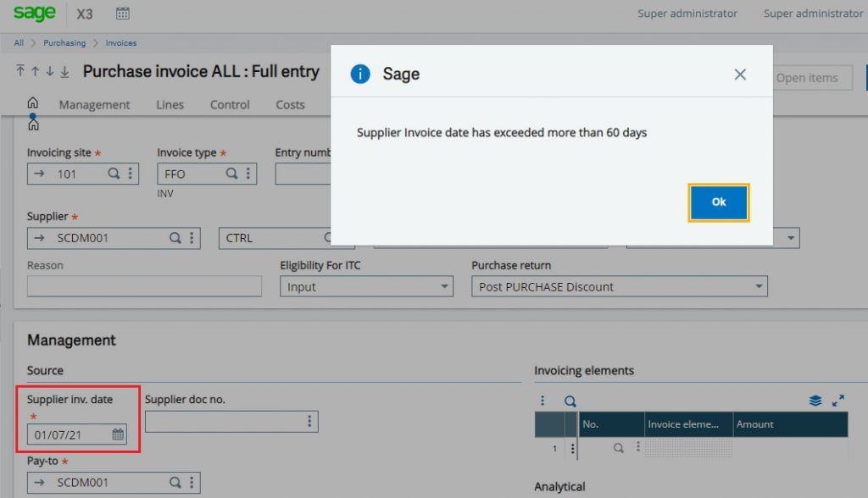
Task: Click the X3 label in header
Action: pyautogui.click(x=85, y=14)
